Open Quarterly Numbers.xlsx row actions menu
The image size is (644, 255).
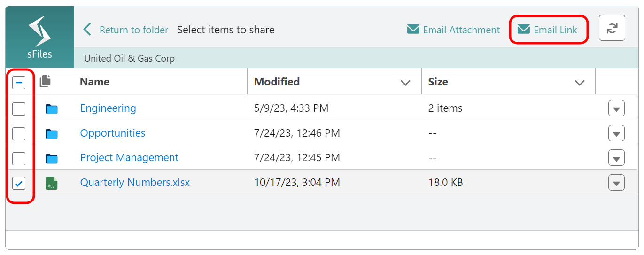616,182
